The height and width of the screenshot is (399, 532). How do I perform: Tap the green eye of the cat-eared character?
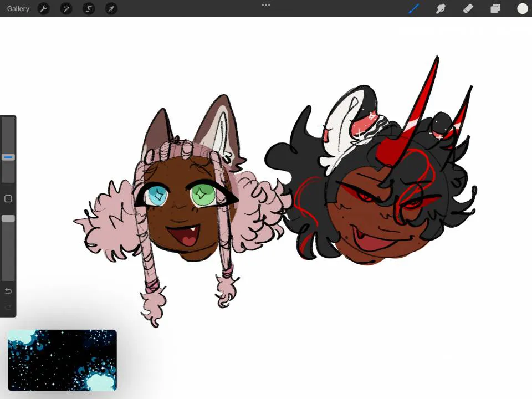202,193
